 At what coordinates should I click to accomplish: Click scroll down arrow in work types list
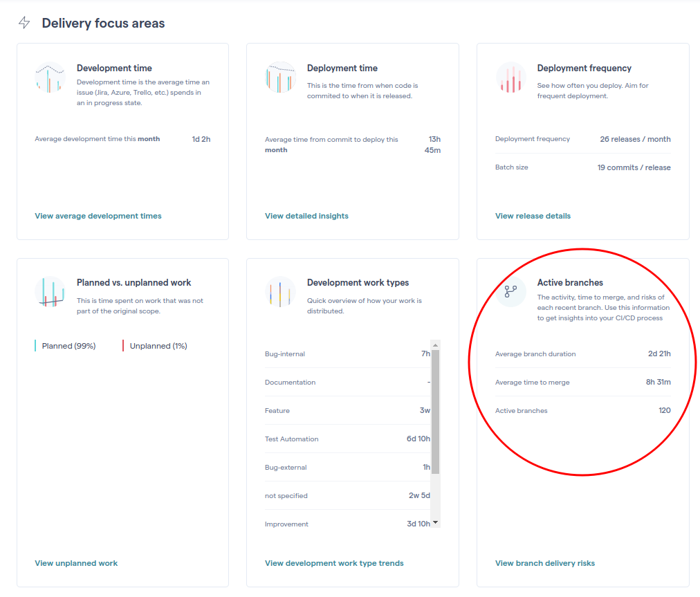[x=435, y=522]
